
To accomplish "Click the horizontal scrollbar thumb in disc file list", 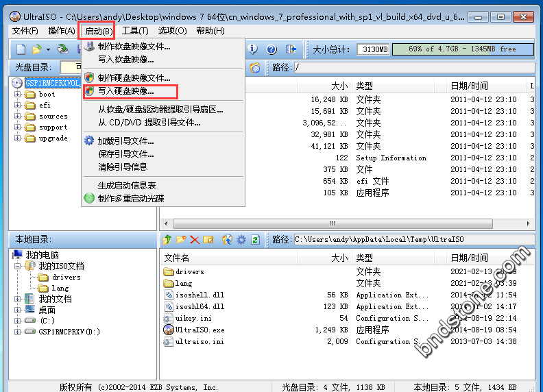I will (333, 223).
